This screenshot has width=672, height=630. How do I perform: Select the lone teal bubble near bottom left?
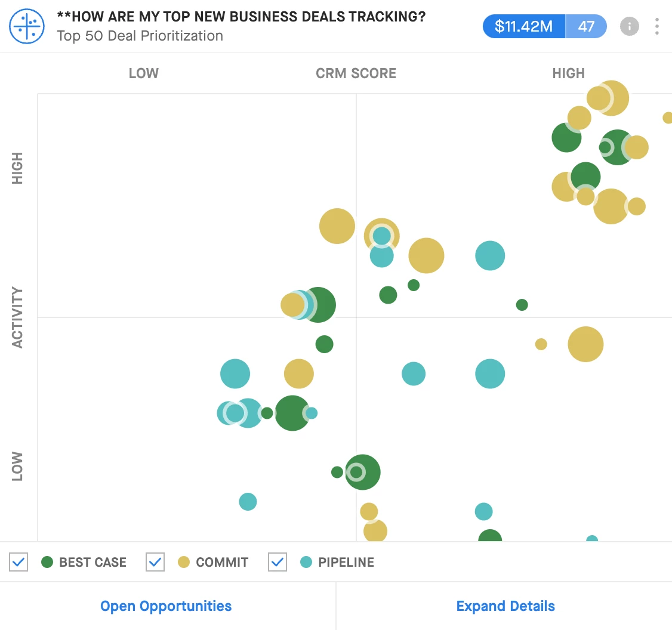248,502
